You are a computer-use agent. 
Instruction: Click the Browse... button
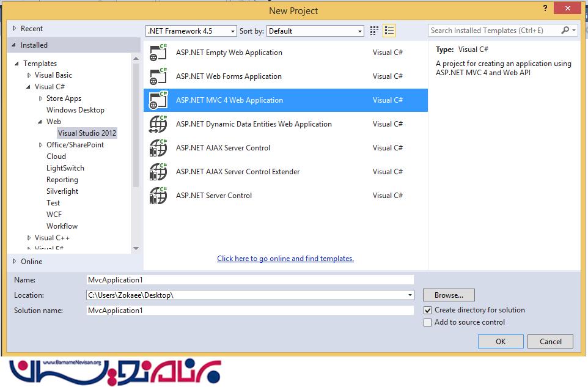click(x=449, y=295)
